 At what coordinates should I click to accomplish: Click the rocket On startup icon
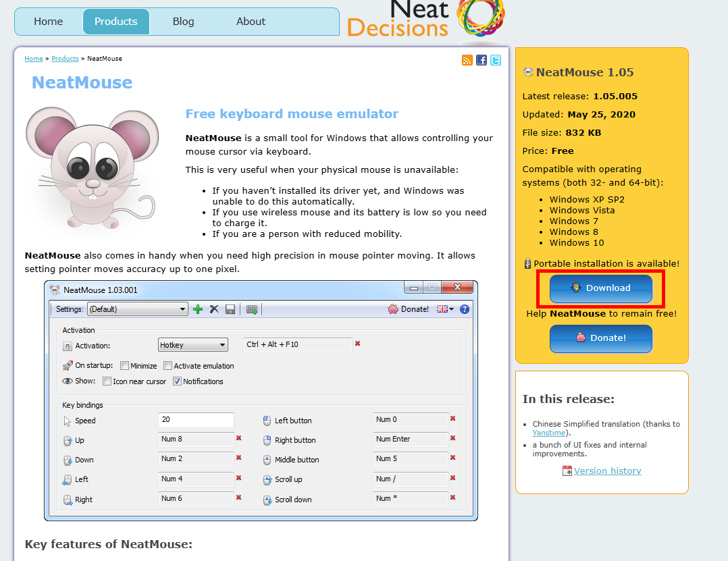point(68,366)
